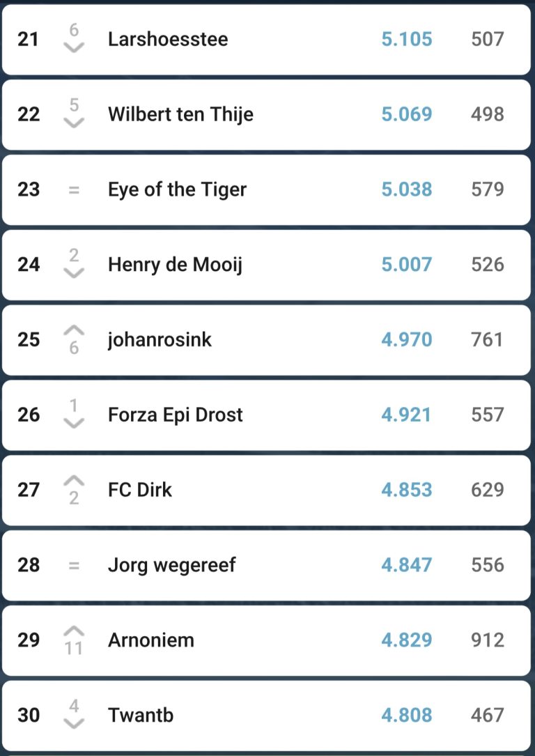
Task: Click the up arrow next to FC Dirk
Action: coord(74,481)
